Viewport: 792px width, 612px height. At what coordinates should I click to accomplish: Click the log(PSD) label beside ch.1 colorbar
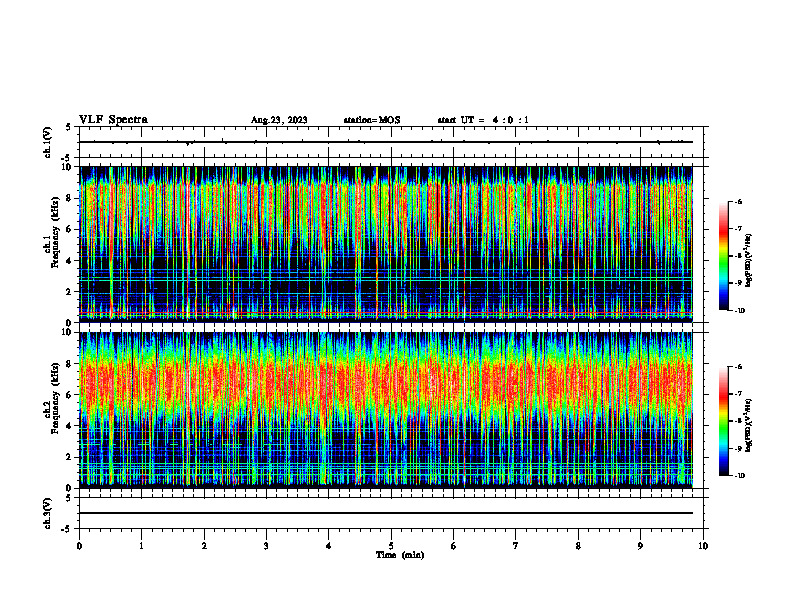tap(749, 261)
